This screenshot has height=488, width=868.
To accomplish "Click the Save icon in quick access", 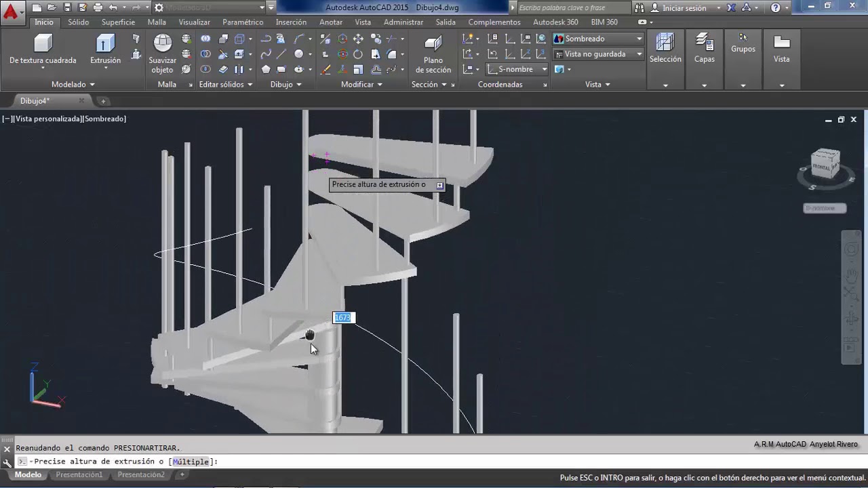I will 67,8.
